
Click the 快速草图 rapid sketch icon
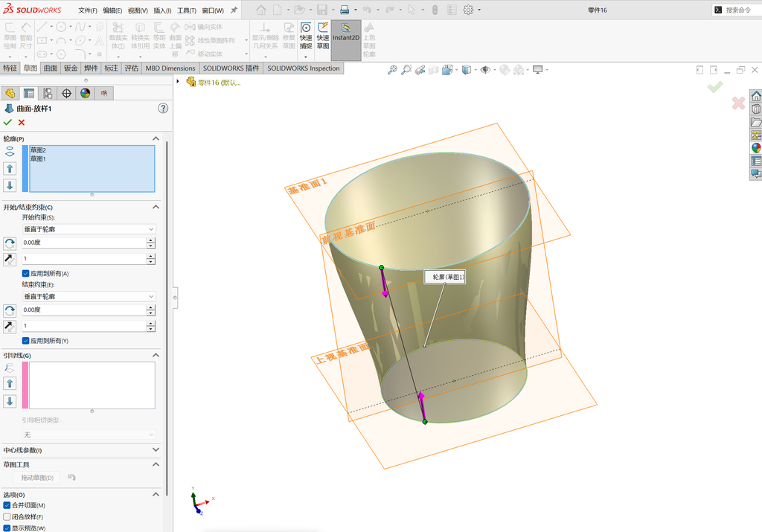(x=323, y=36)
